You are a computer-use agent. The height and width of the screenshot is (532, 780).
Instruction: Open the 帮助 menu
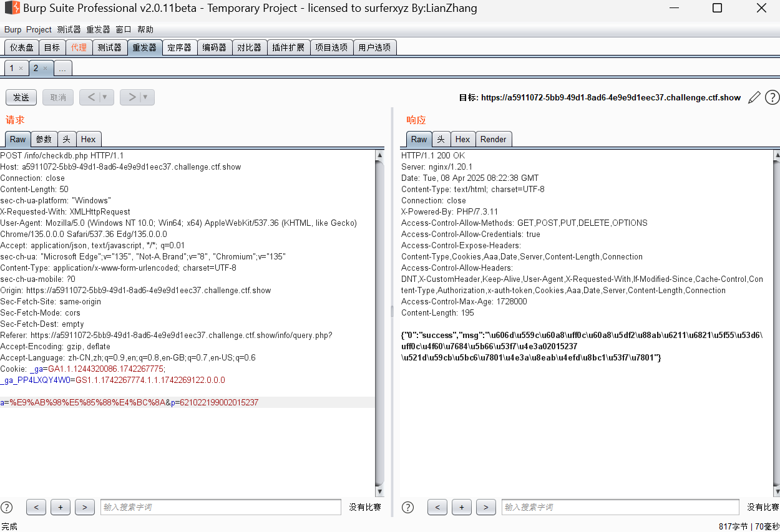click(145, 29)
